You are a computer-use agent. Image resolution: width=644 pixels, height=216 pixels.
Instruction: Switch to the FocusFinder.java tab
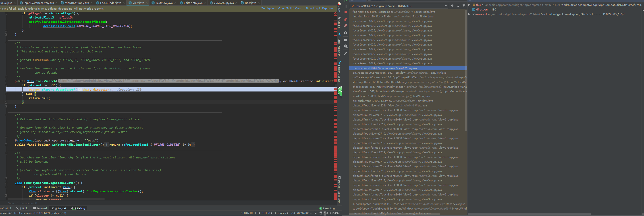point(111,3)
